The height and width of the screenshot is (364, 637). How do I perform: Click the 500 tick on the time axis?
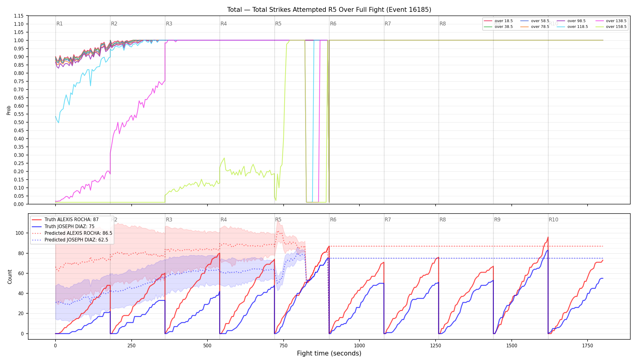tap(207, 345)
